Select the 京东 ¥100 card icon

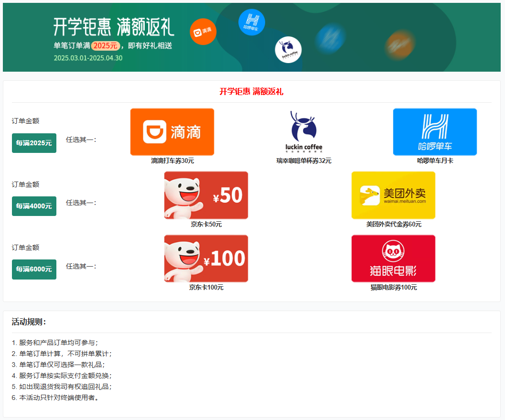[206, 258]
